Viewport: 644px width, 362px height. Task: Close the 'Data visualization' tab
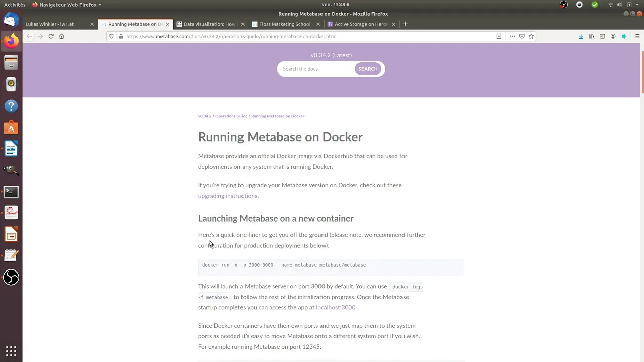(243, 24)
